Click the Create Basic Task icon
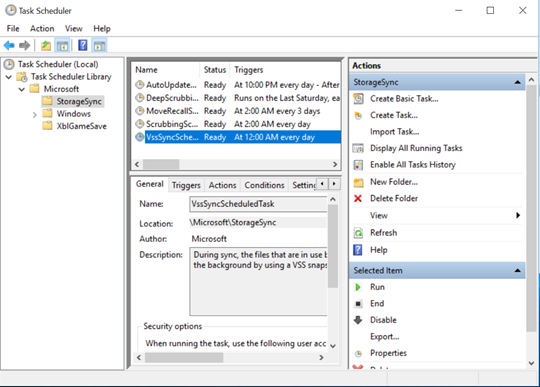Viewport: 540px width, 387px height. 358,99
